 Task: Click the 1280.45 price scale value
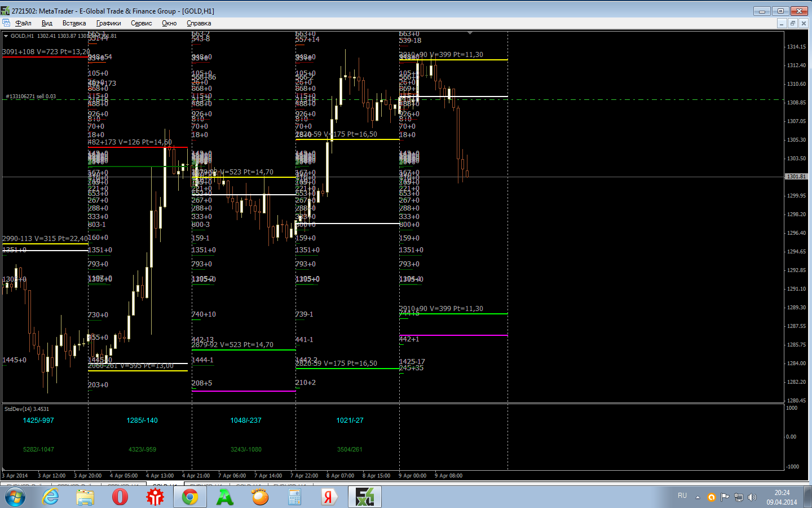click(x=796, y=401)
